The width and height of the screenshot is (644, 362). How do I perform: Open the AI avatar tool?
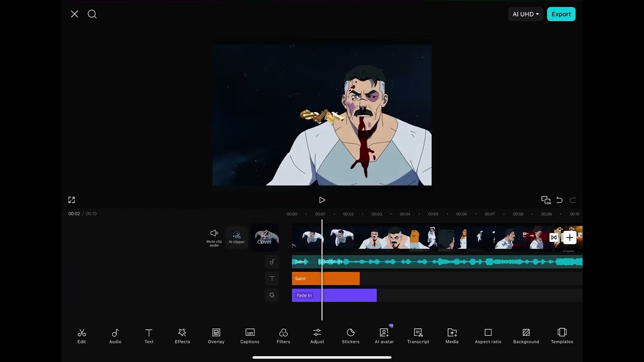click(x=384, y=336)
